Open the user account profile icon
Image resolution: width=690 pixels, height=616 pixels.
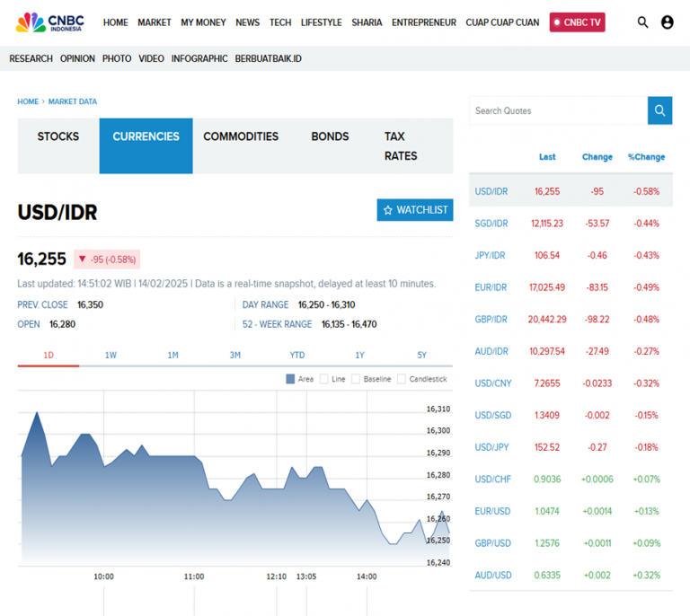pyautogui.click(x=667, y=22)
